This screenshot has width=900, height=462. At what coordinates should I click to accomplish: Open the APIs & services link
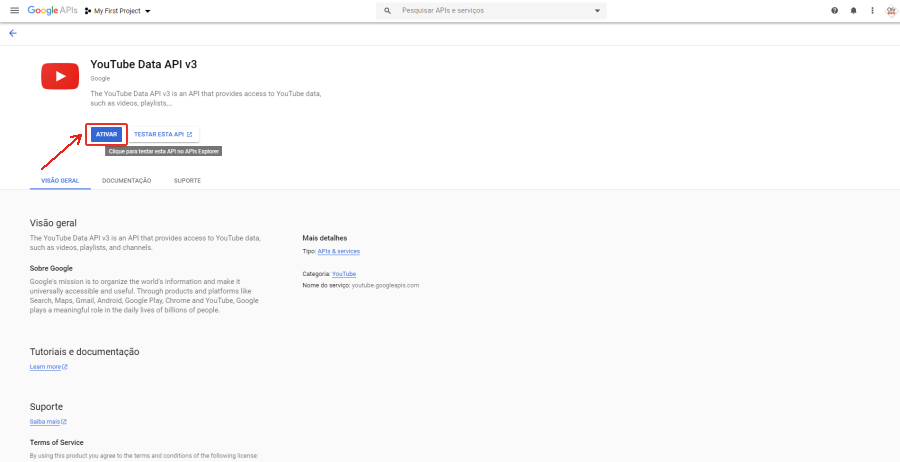(x=339, y=251)
